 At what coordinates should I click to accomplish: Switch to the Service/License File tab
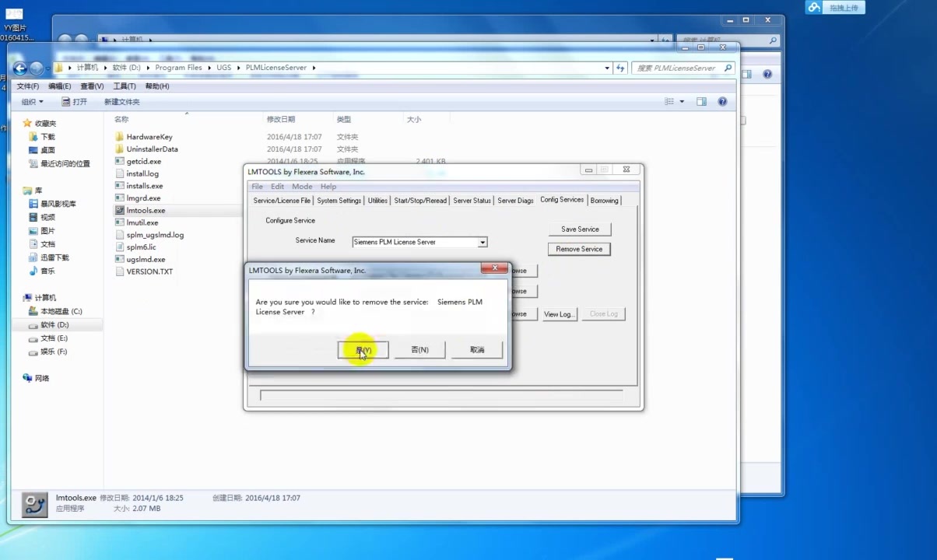click(x=282, y=201)
